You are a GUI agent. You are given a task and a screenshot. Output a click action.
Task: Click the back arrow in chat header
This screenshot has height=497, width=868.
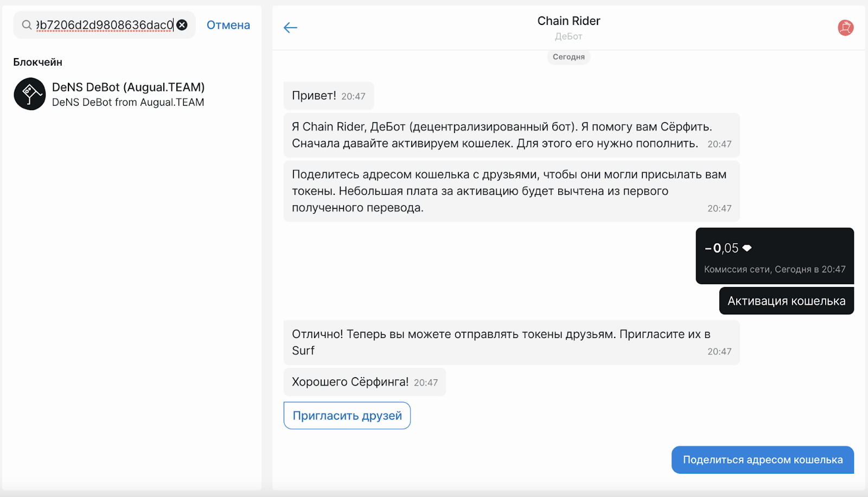click(x=291, y=28)
